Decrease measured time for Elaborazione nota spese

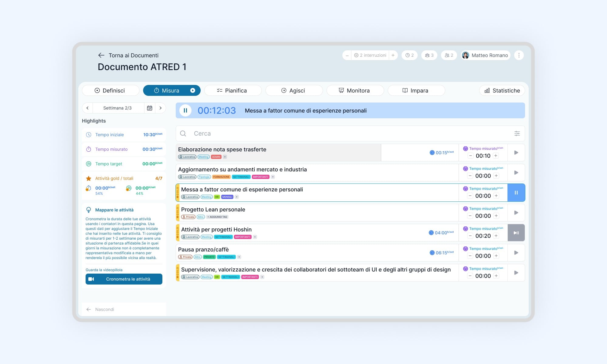[x=470, y=156]
